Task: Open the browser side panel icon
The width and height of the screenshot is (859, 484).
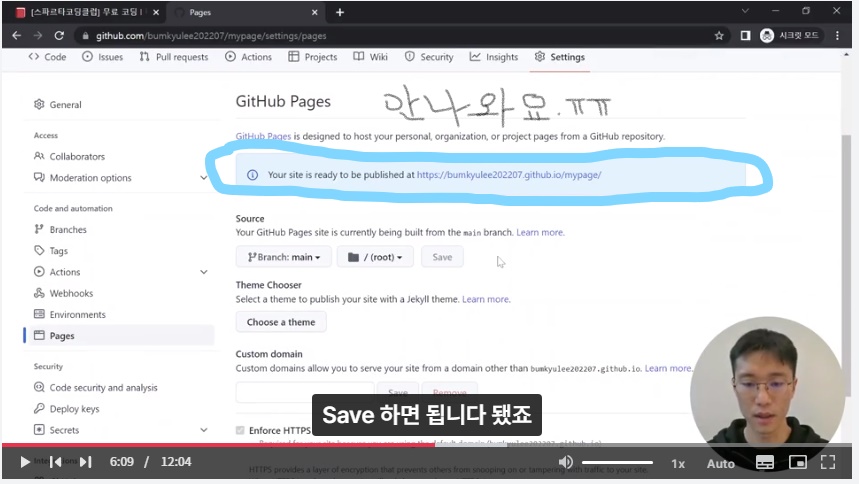Action: tap(745, 36)
